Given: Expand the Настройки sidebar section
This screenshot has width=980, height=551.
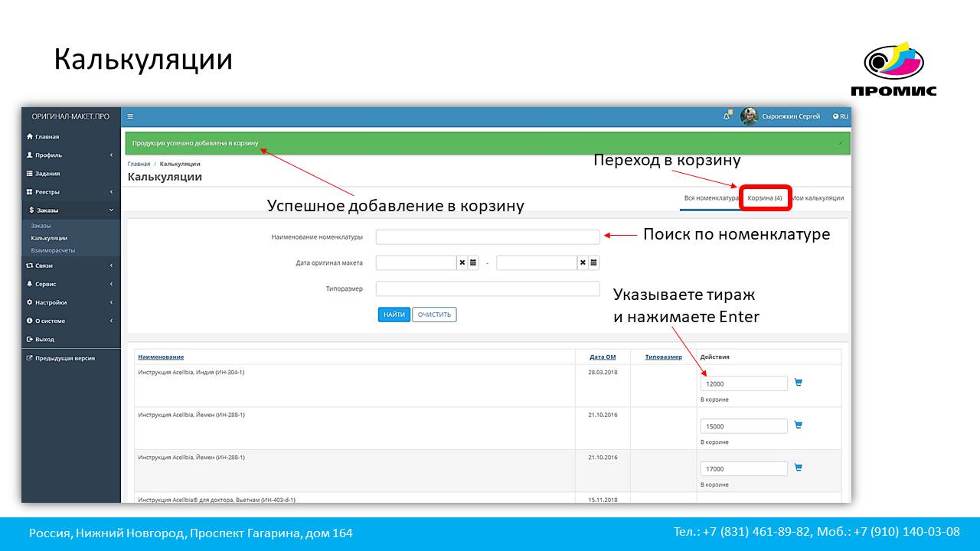Looking at the screenshot, I should pyautogui.click(x=70, y=302).
